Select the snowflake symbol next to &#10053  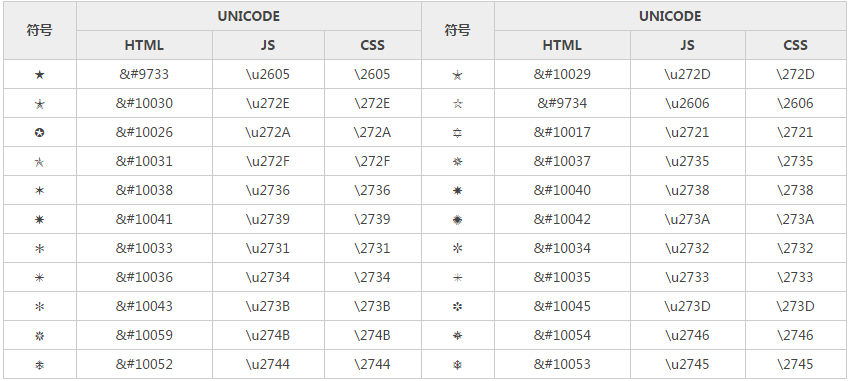458,365
